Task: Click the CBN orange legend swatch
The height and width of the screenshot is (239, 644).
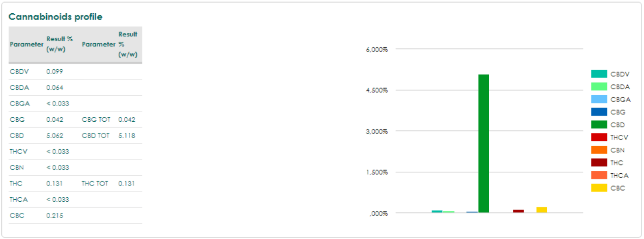Action: [599, 150]
